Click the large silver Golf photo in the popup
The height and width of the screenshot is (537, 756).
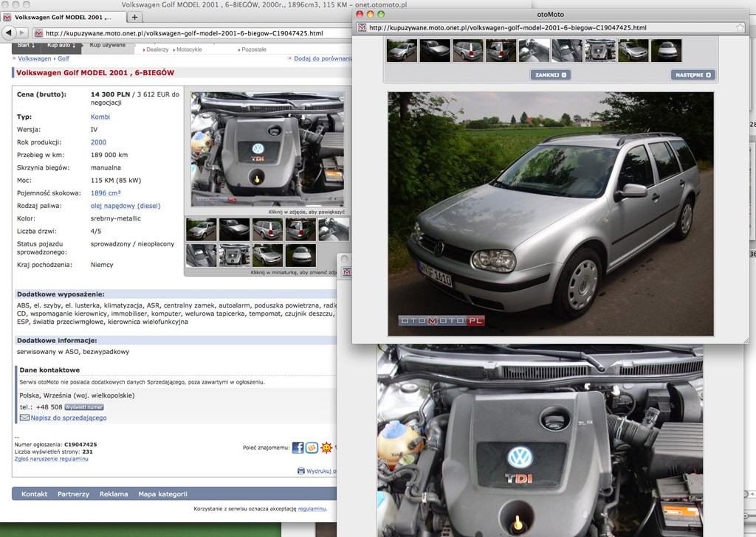click(x=551, y=214)
